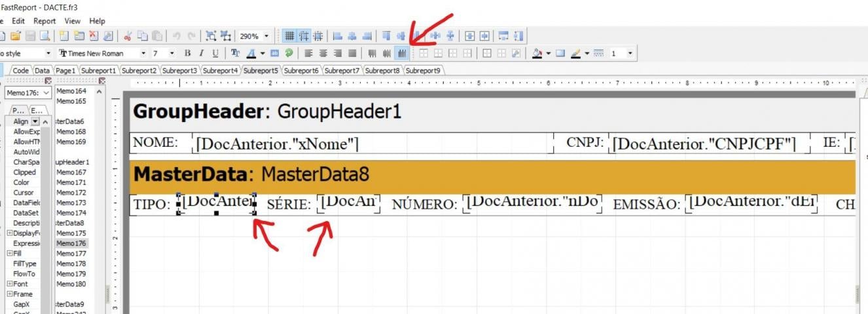The width and height of the screenshot is (868, 314).
Task: Toggle Underline formatting
Action: [x=215, y=53]
